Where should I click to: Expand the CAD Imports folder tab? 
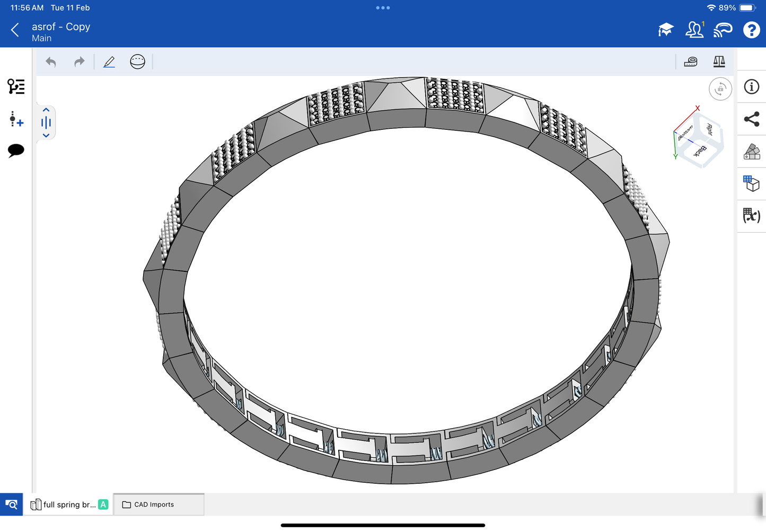click(159, 504)
